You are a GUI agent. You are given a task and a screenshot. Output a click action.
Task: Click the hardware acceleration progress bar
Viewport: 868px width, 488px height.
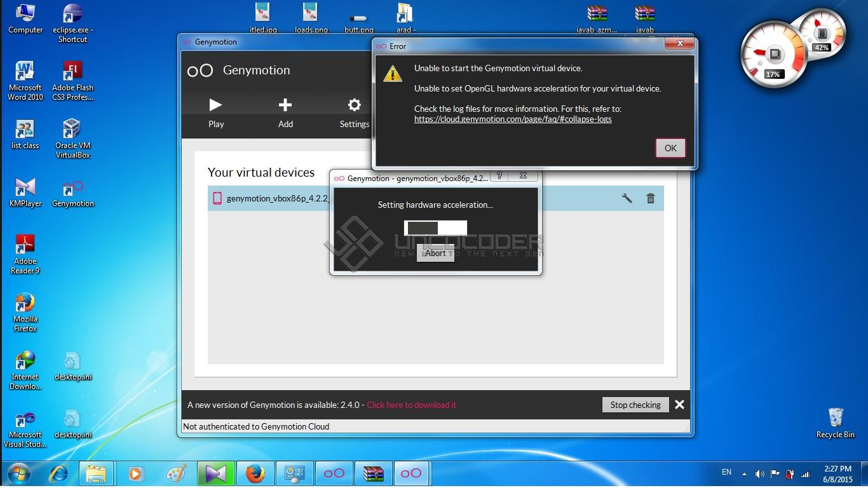pos(435,228)
